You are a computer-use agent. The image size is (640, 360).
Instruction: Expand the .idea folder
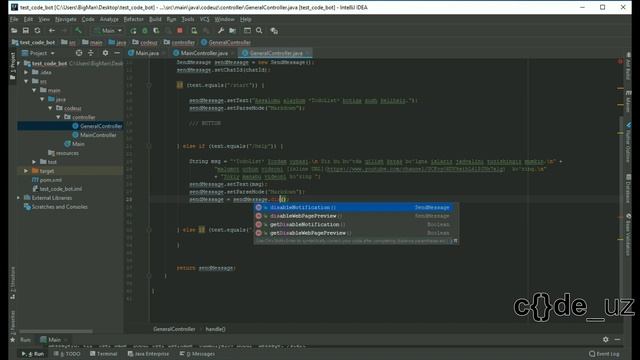point(27,72)
